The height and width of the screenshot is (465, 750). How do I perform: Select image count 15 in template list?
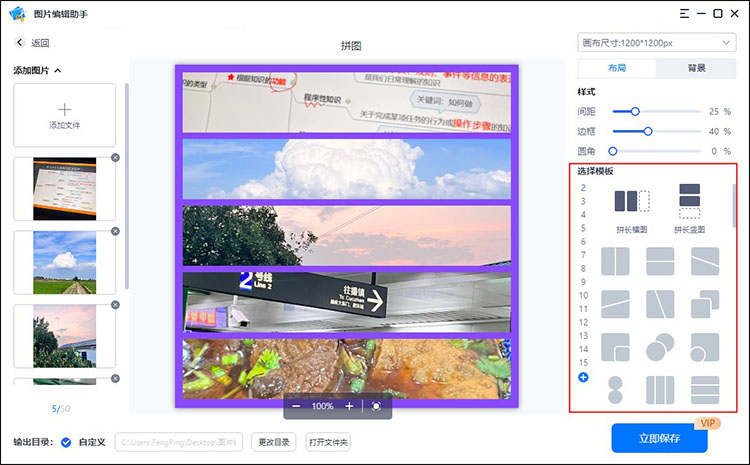(583, 362)
